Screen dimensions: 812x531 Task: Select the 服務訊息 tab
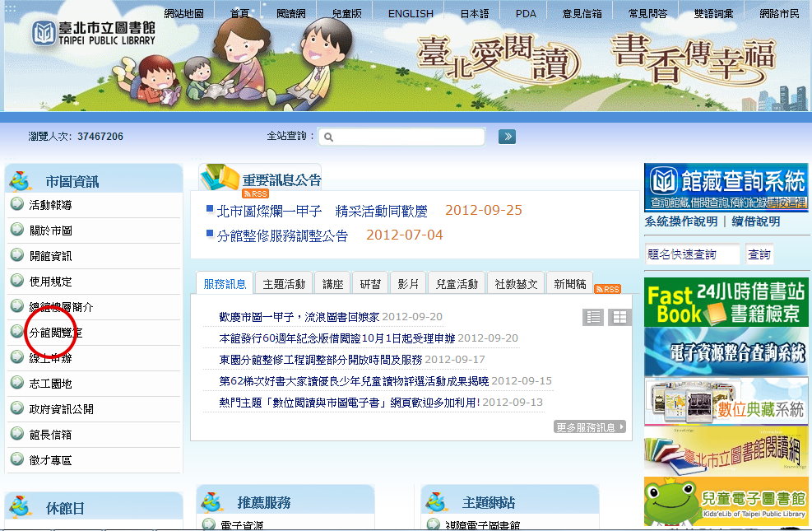pos(225,283)
